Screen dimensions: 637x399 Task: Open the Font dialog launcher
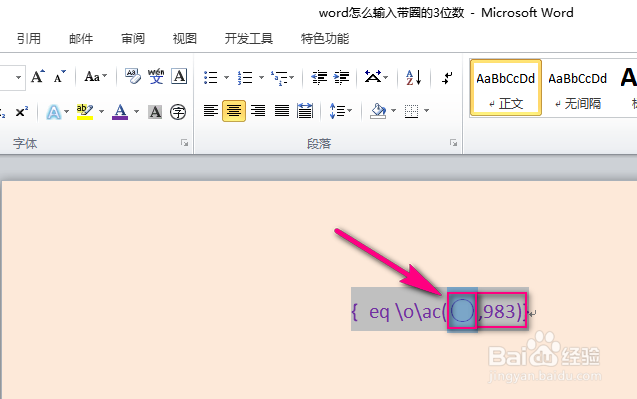coord(184,143)
